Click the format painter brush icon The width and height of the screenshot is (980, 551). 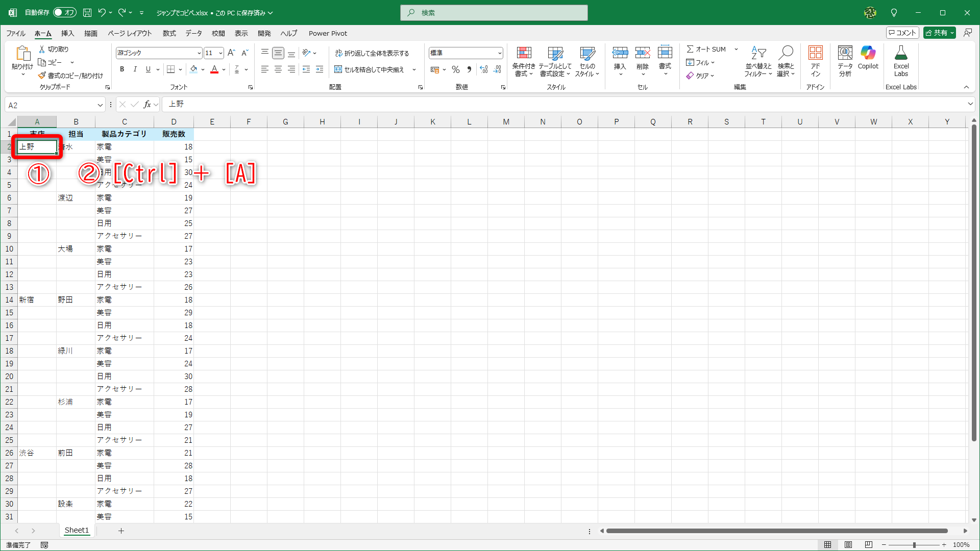(x=42, y=76)
